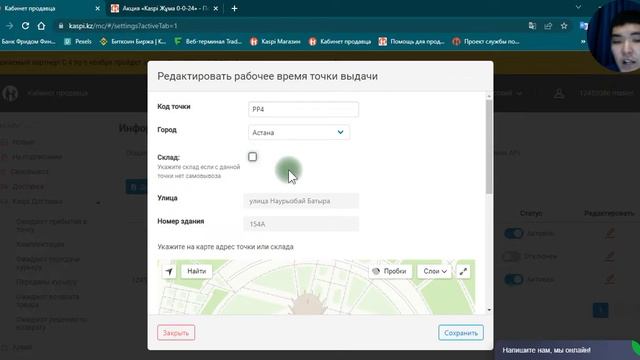Bookmark this page with the star icon
The width and height of the screenshot is (640, 360).
564,26
